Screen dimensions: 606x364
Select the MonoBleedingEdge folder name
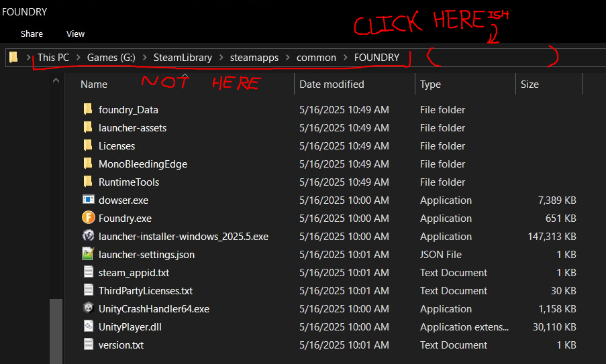click(x=143, y=164)
